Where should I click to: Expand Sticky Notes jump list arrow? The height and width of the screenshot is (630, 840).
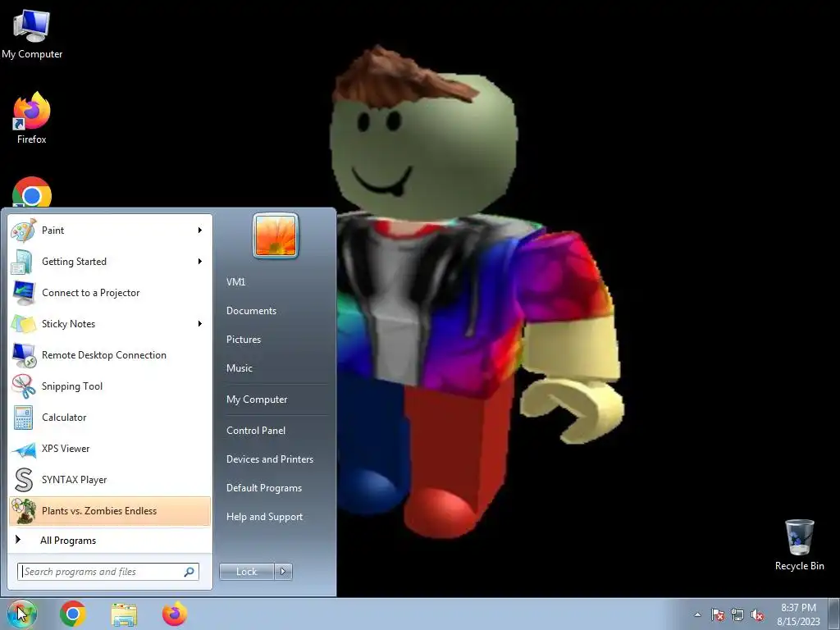pyautogui.click(x=200, y=323)
